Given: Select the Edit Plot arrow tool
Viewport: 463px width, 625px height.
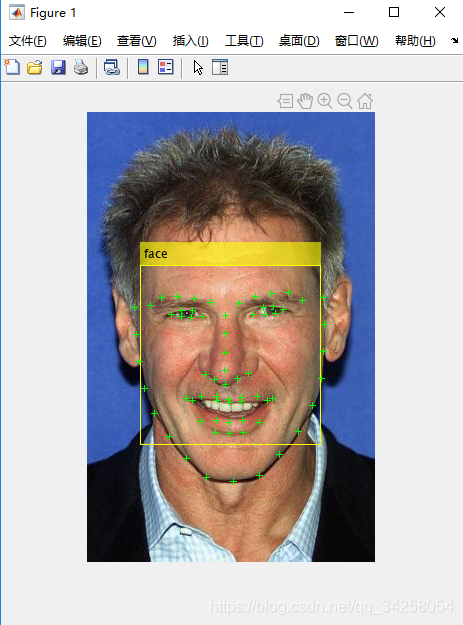Looking at the screenshot, I should click(198, 67).
